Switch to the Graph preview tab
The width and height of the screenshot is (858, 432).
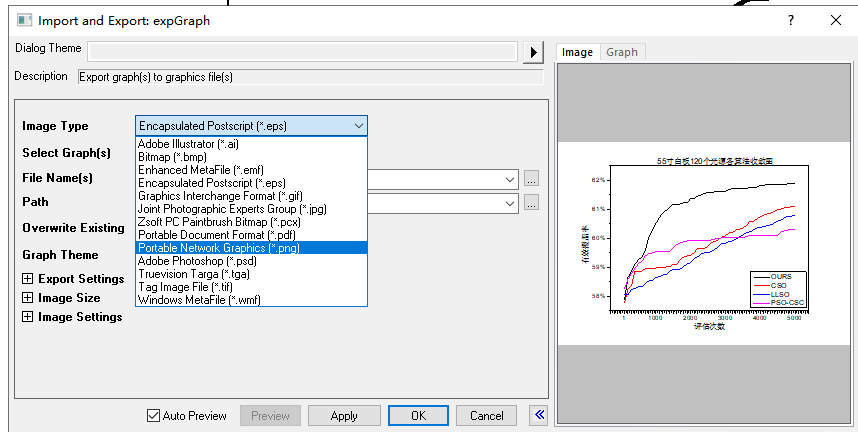click(621, 52)
